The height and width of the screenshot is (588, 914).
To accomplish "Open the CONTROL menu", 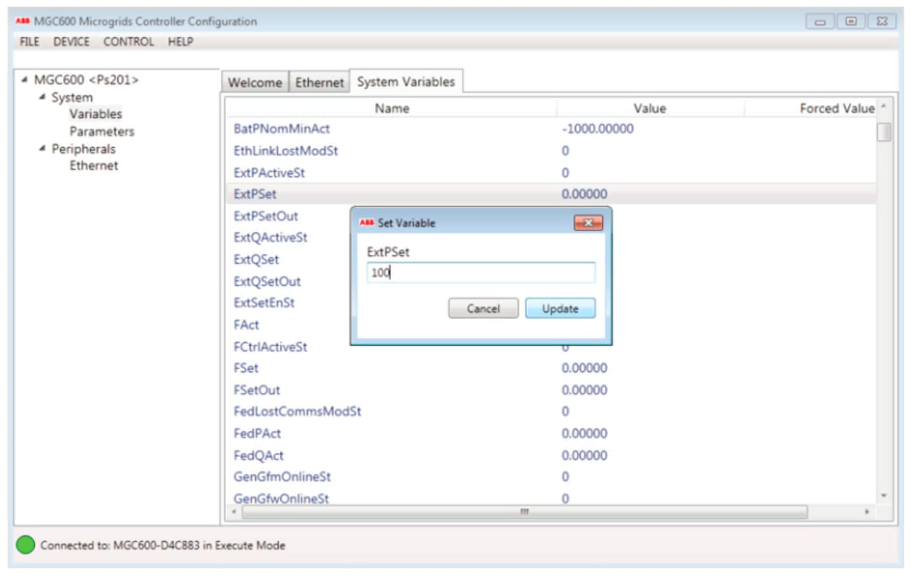I will (128, 42).
